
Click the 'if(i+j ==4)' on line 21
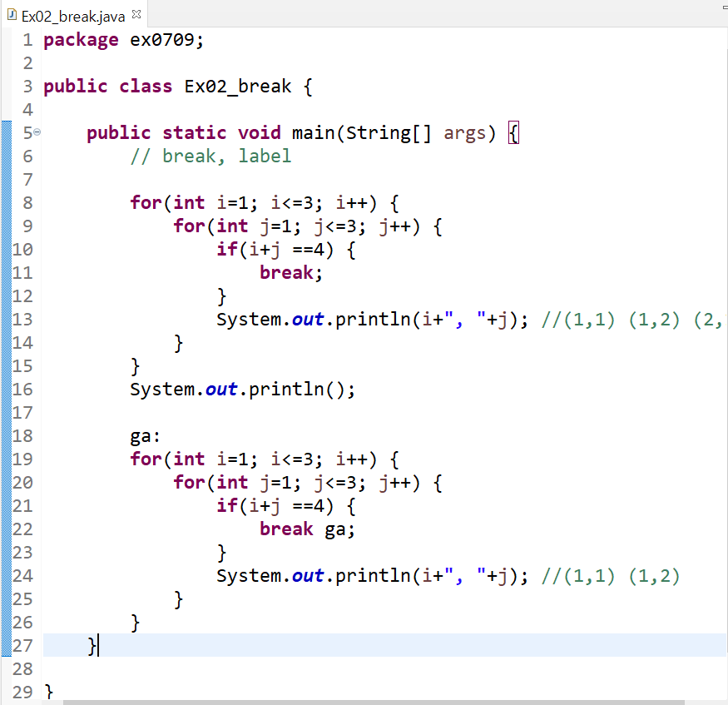pyautogui.click(x=275, y=506)
